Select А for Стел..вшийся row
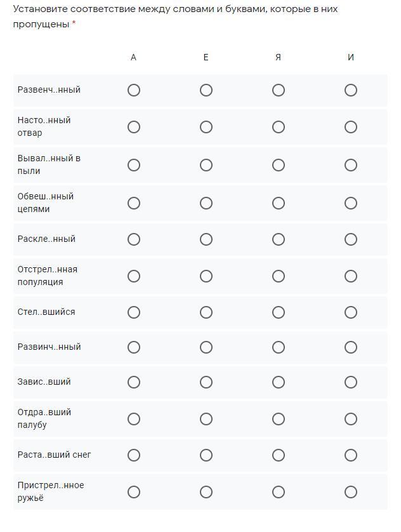The height and width of the screenshot is (532, 401). pyautogui.click(x=134, y=312)
